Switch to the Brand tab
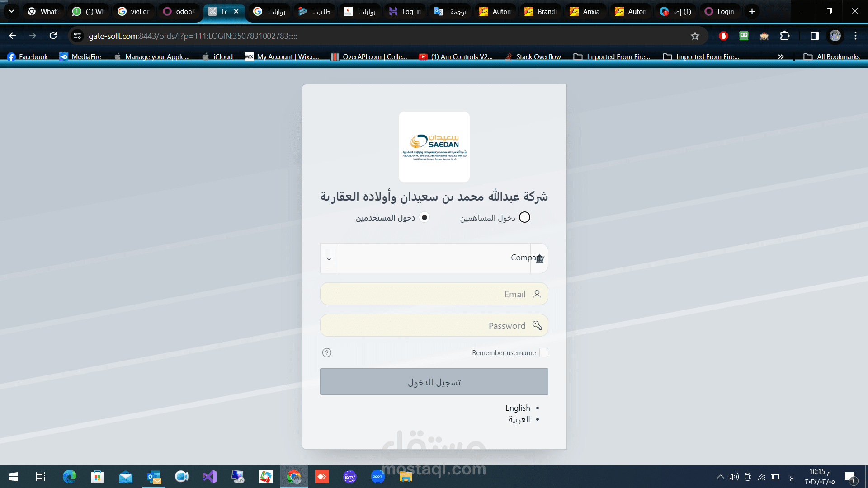The image size is (868, 488). 541,11
